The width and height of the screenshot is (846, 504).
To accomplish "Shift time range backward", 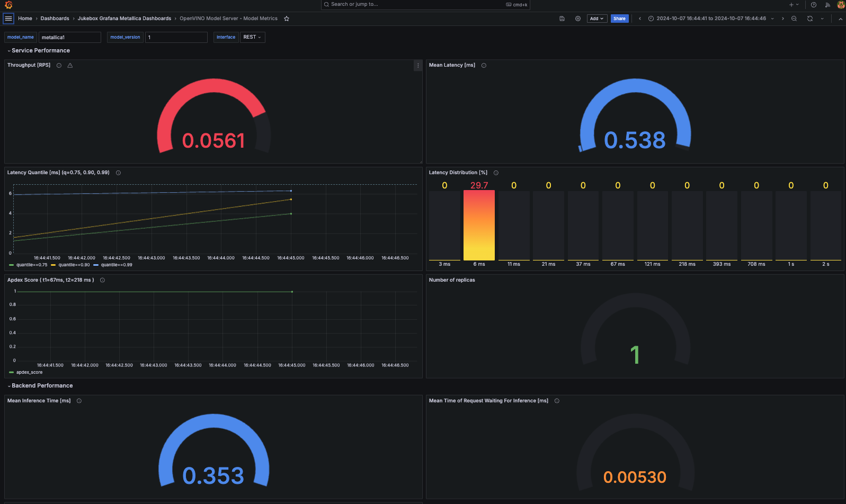I will click(x=640, y=19).
